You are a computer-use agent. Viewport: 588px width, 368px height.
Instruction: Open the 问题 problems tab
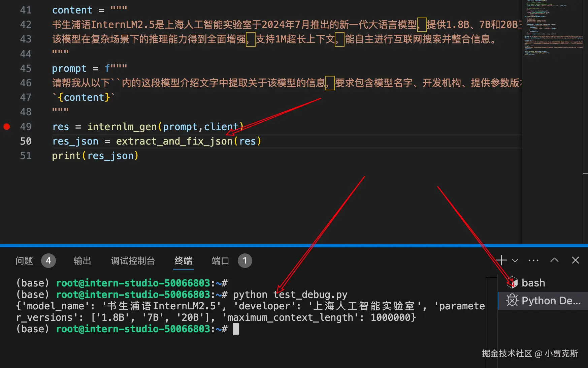coord(24,260)
